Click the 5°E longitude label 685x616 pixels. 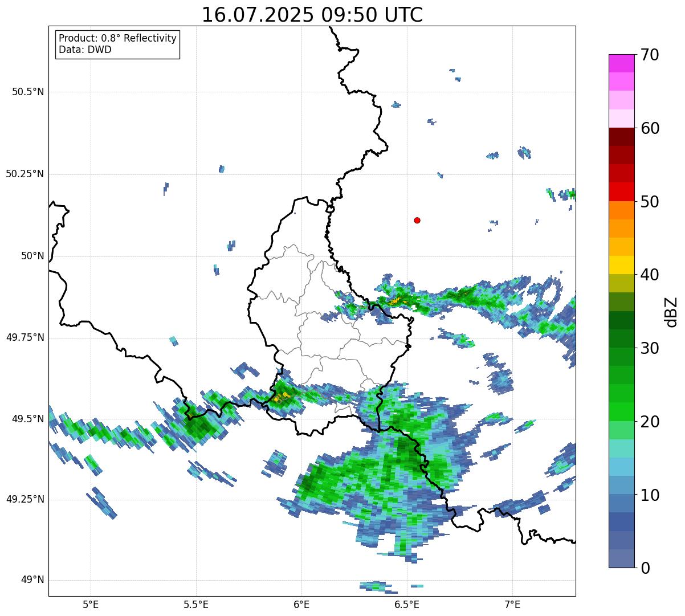tap(91, 604)
